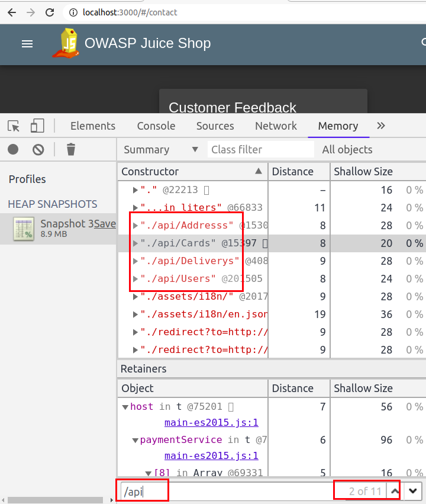Image resolution: width=426 pixels, height=504 pixels.
Task: Click the take heap snapshot record button
Action: click(13, 149)
